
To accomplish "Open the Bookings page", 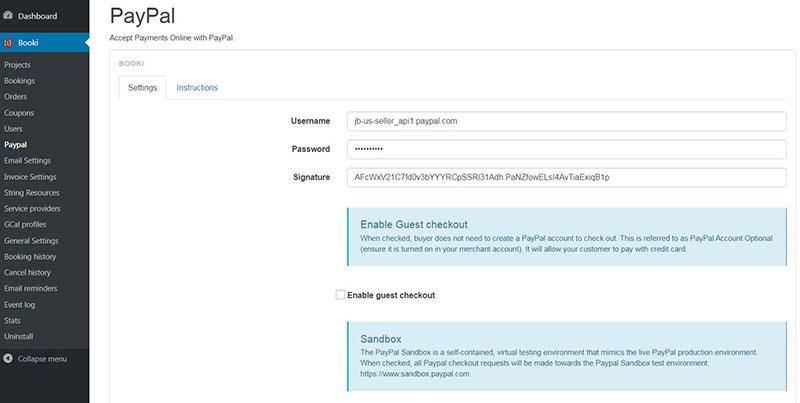I will pyautogui.click(x=19, y=81).
